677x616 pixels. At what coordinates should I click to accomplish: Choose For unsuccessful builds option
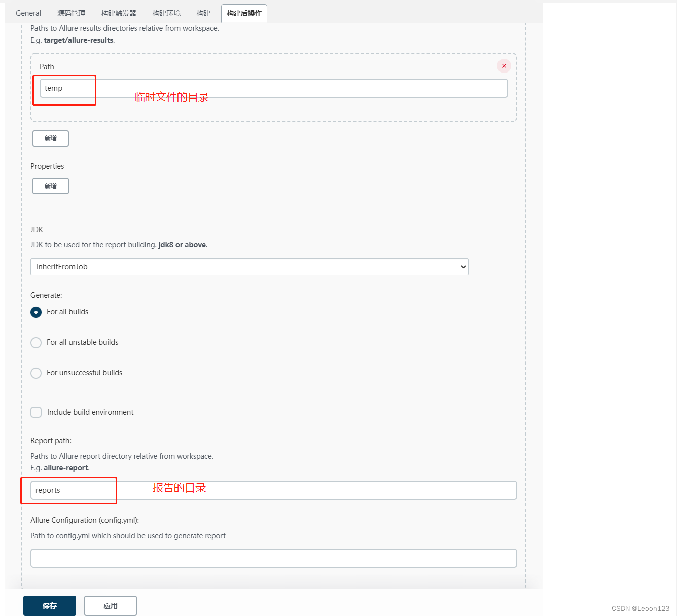(x=36, y=373)
